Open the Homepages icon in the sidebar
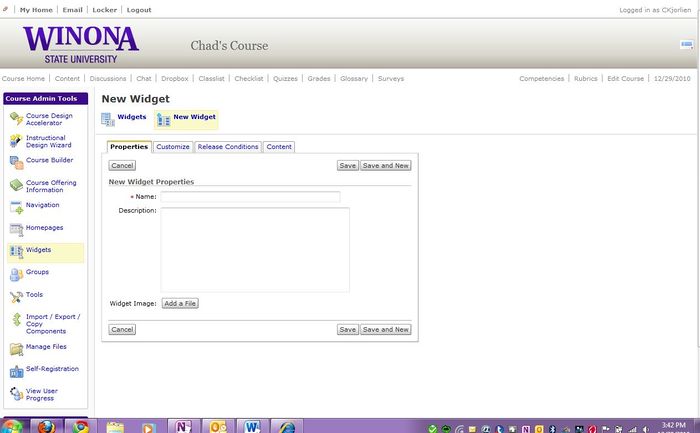The height and width of the screenshot is (433, 700). [x=15, y=229]
